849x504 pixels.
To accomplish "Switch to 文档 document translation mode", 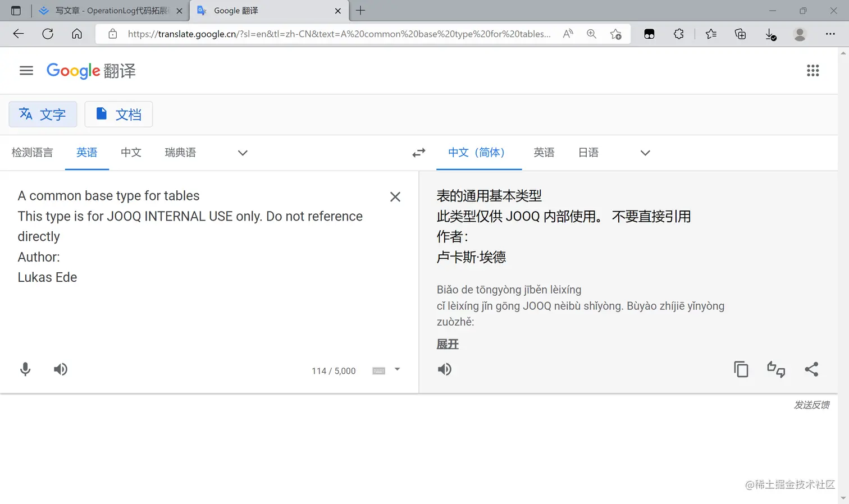I will [118, 114].
